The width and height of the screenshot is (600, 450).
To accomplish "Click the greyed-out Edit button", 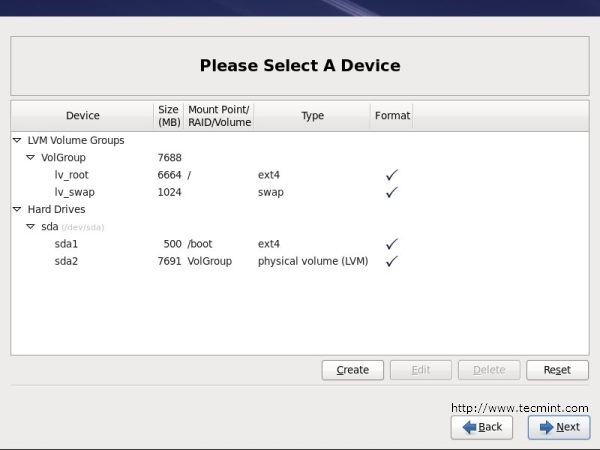I will tap(421, 370).
